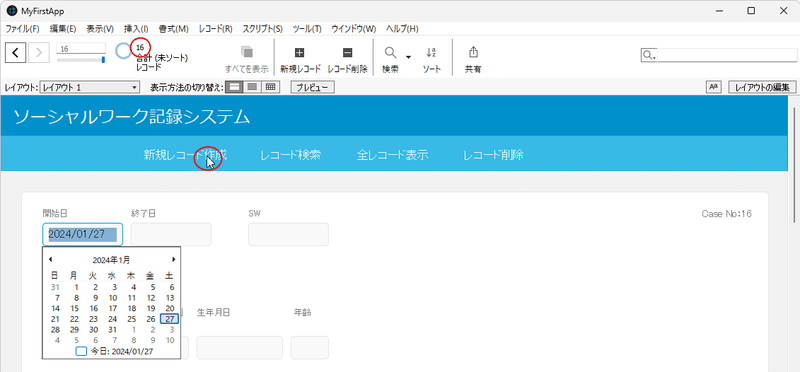Open the 書式(M) menu

click(x=173, y=29)
